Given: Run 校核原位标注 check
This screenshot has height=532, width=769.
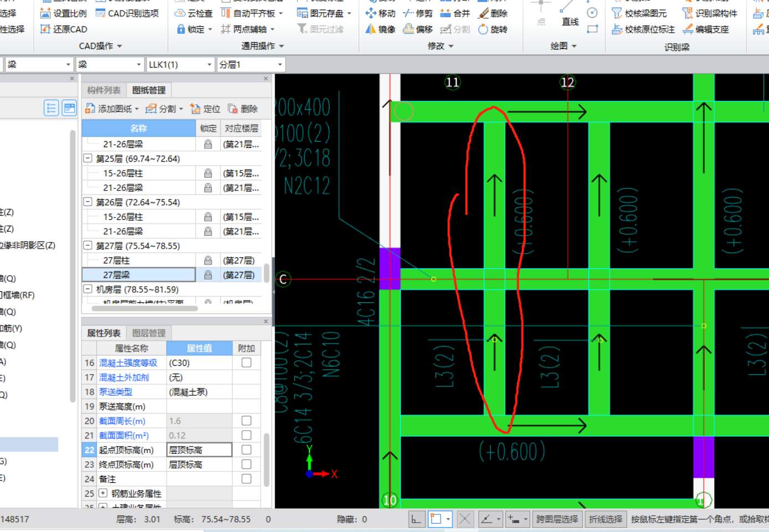Looking at the screenshot, I should (643, 29).
